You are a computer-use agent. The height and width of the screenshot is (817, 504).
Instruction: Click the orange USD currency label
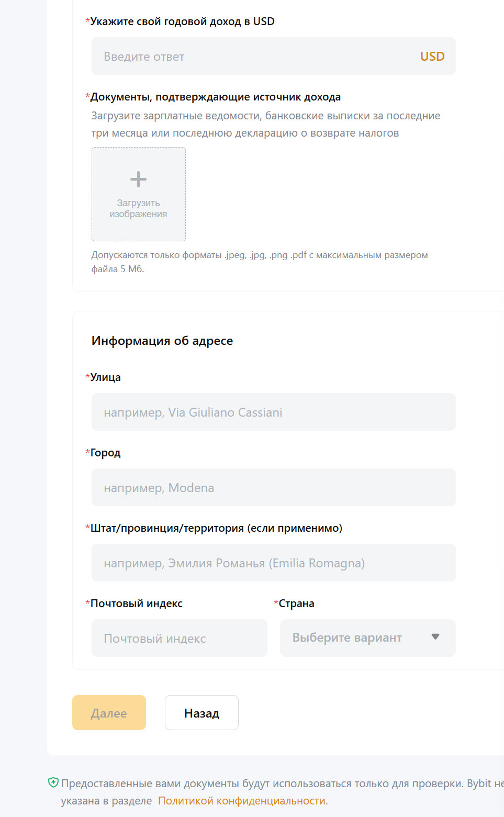[432, 57]
